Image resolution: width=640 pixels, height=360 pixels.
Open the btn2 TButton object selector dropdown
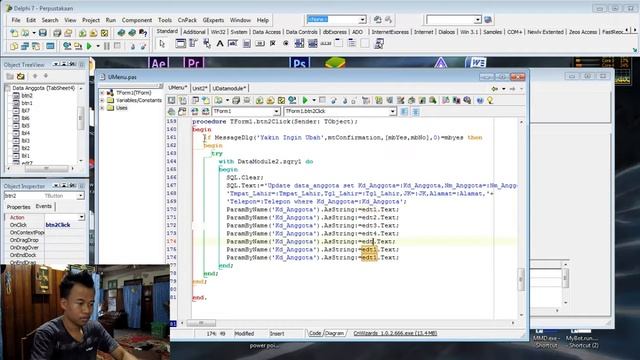pyautogui.click(x=80, y=196)
